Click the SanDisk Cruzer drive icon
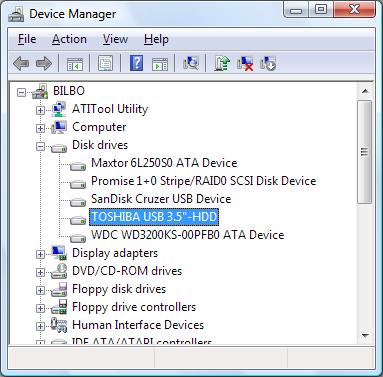The image size is (383, 377). [x=78, y=201]
